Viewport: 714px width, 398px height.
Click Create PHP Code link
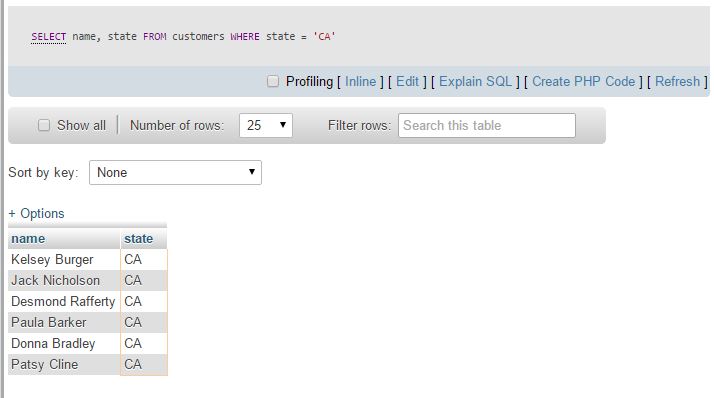[583, 82]
